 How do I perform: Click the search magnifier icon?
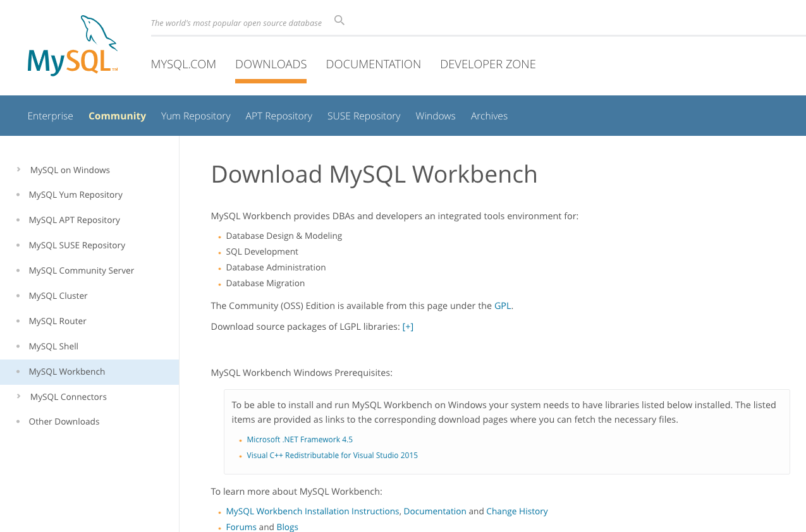[x=339, y=20]
